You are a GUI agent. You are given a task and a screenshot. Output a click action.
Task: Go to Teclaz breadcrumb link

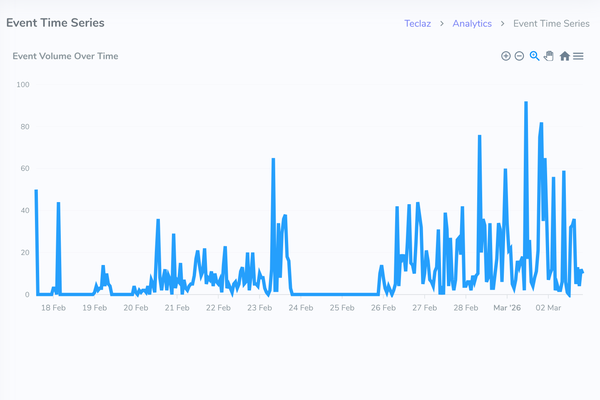click(x=417, y=24)
